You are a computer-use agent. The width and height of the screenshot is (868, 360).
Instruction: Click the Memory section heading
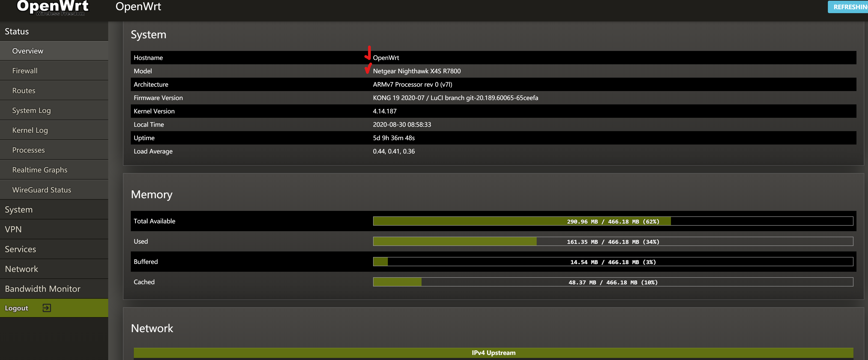(152, 195)
